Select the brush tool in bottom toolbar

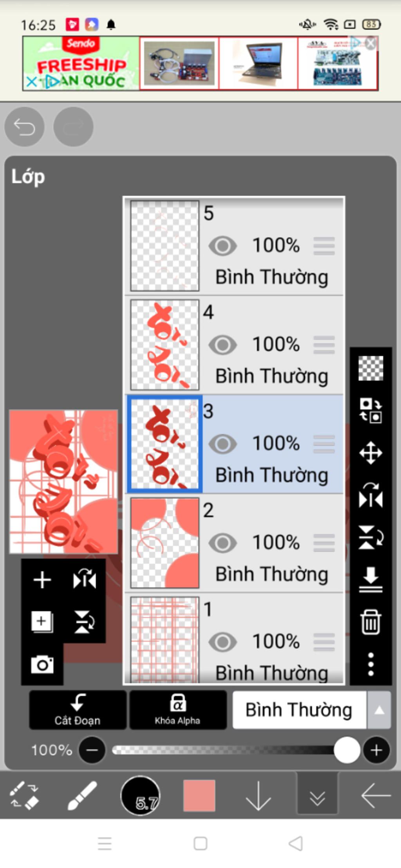pos(82,796)
